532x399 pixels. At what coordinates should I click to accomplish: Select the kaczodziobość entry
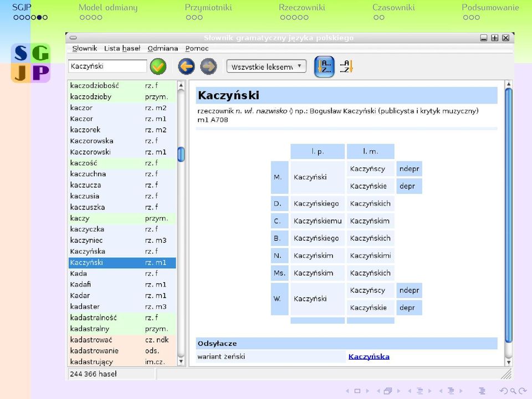pyautogui.click(x=122, y=85)
